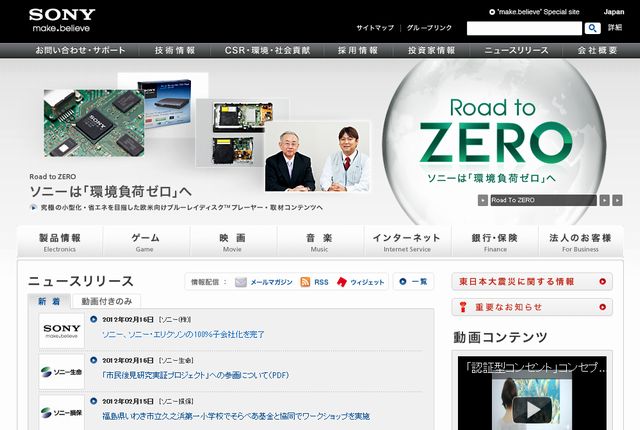
Task: Click into the site search field
Action: coord(524,28)
